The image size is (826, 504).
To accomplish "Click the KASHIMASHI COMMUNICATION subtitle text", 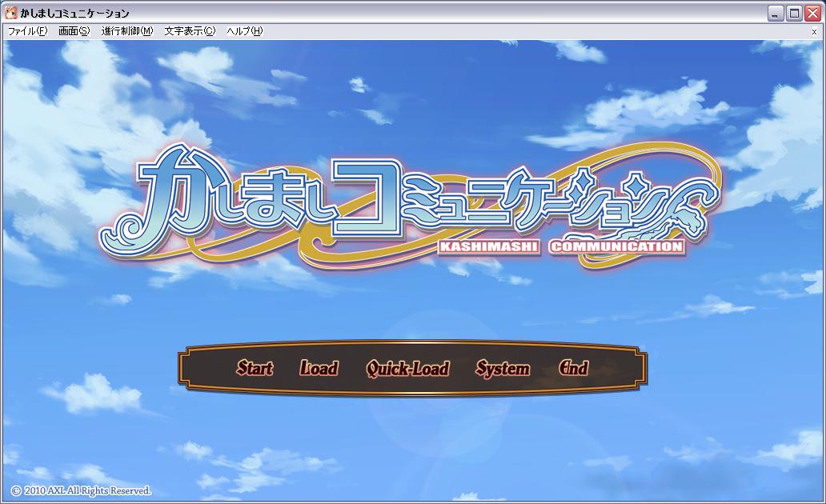I will [x=562, y=246].
